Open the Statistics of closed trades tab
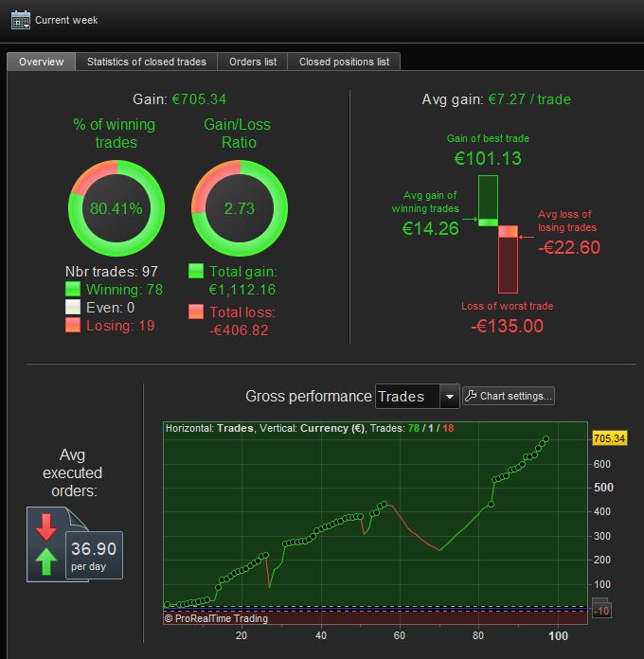The width and height of the screenshot is (644, 659). click(x=147, y=62)
